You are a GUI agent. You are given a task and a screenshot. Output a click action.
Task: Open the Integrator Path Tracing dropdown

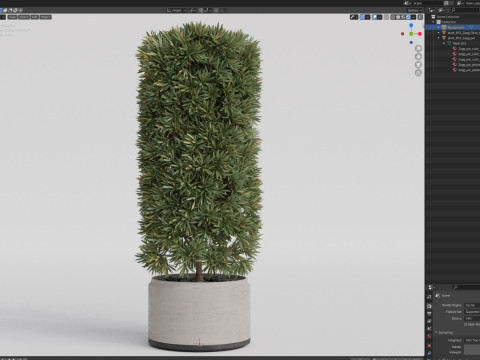point(472,340)
